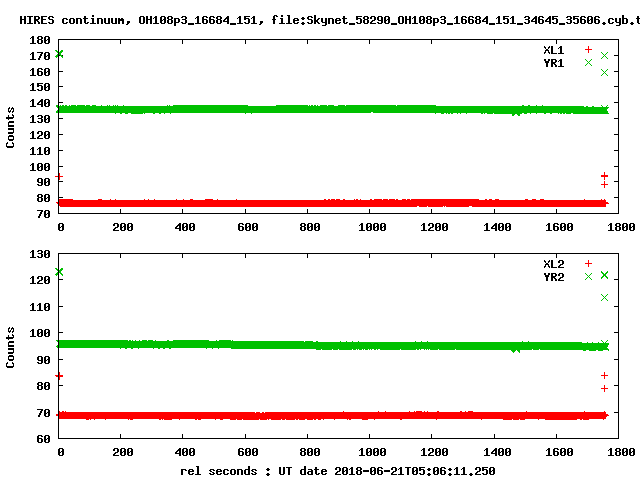
Task: Click the 1000 x-axis tick on upper plot
Action: point(372,227)
